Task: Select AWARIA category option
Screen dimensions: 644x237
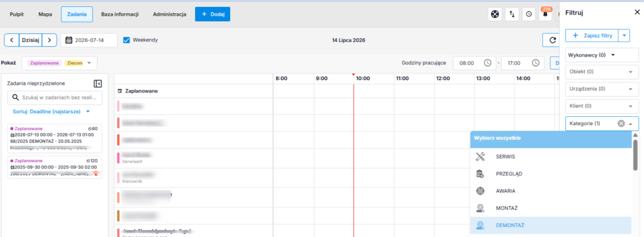Action: click(x=551, y=191)
